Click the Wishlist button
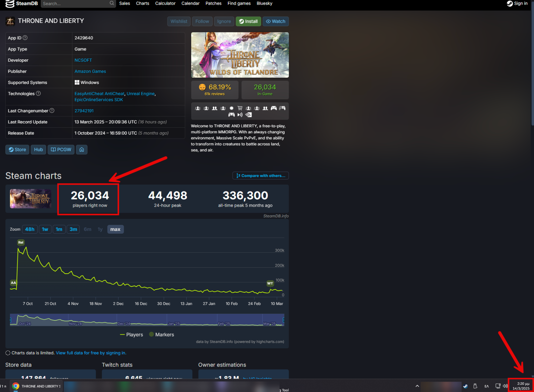This screenshot has width=534, height=392. (x=179, y=21)
